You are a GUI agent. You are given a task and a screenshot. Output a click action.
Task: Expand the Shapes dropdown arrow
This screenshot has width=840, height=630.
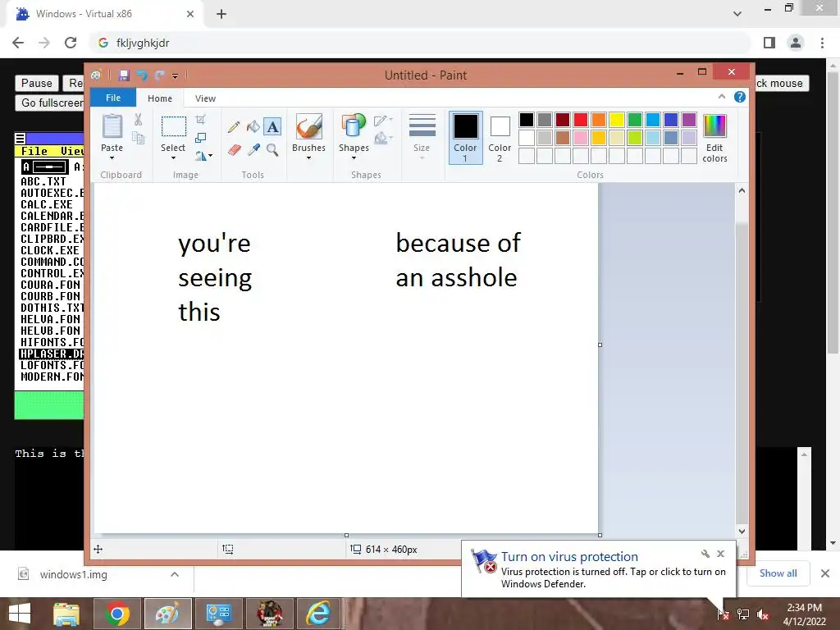pos(354,158)
